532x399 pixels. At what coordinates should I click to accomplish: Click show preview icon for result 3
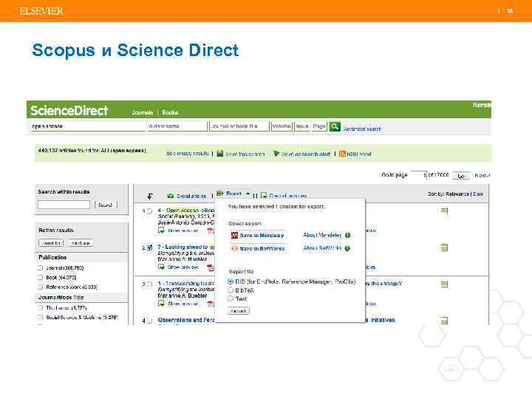[161, 304]
